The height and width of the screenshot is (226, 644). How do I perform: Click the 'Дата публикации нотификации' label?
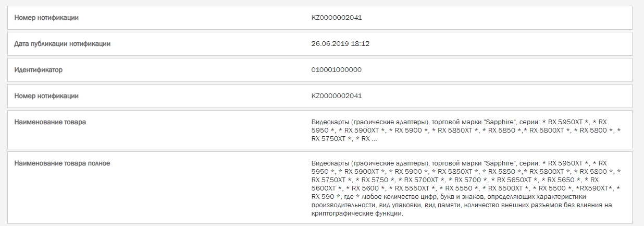pos(62,44)
